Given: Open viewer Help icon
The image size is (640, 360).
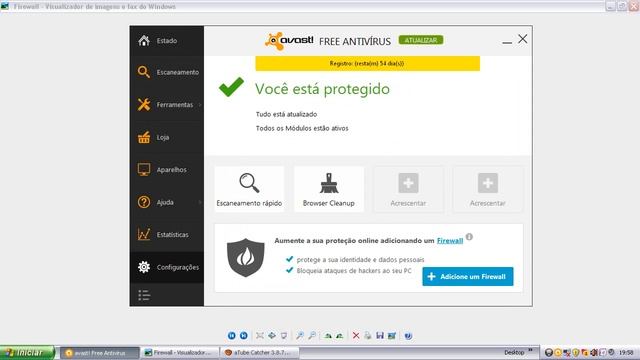Looking at the screenshot, I should point(408,336).
